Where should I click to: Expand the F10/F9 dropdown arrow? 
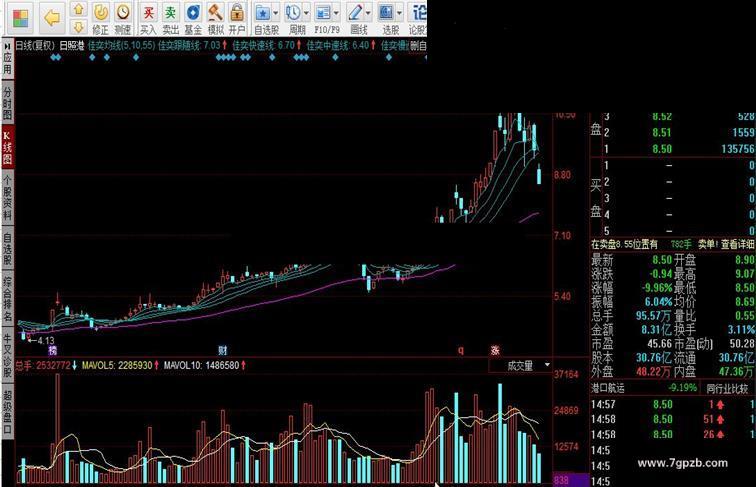pyautogui.click(x=336, y=13)
